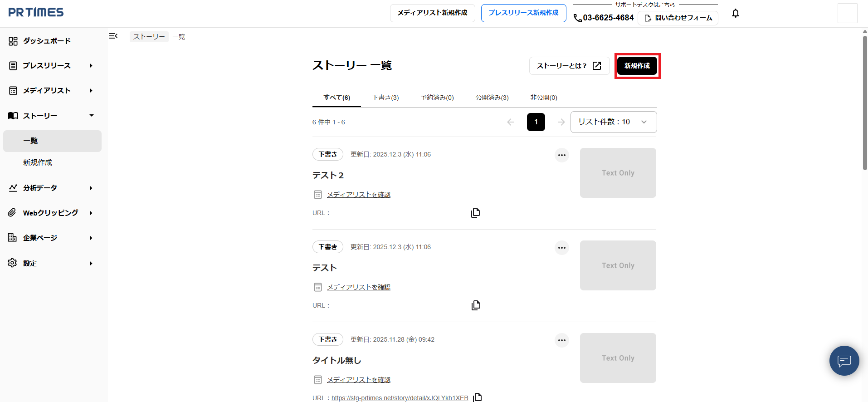Click the black 新規作成 button
This screenshot has width=868, height=402.
[x=637, y=66]
